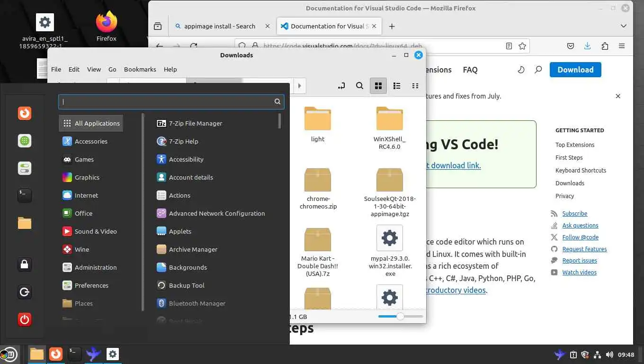
Task: Toggle Firefox reader view icon
Action: tap(509, 46)
